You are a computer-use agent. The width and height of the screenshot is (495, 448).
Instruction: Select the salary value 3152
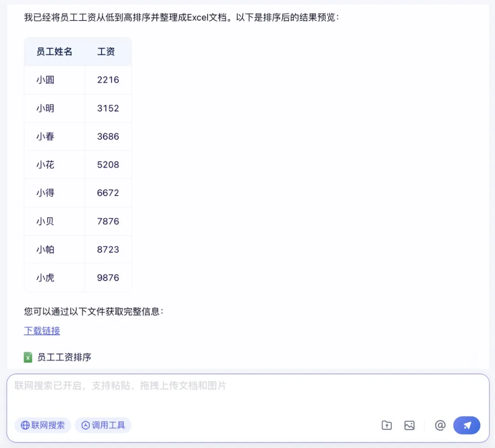[108, 108]
